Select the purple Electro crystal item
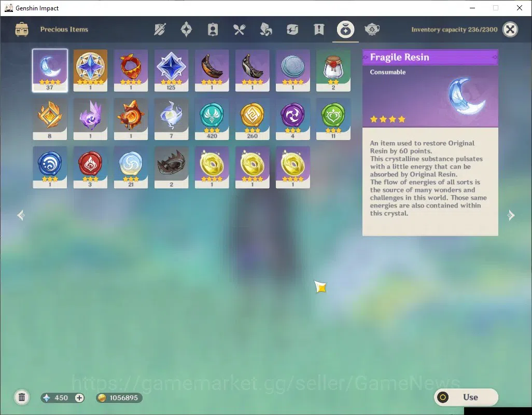 click(x=90, y=119)
